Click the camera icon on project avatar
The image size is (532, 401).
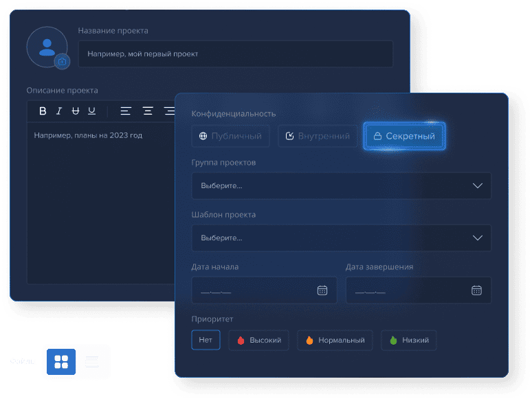63,62
